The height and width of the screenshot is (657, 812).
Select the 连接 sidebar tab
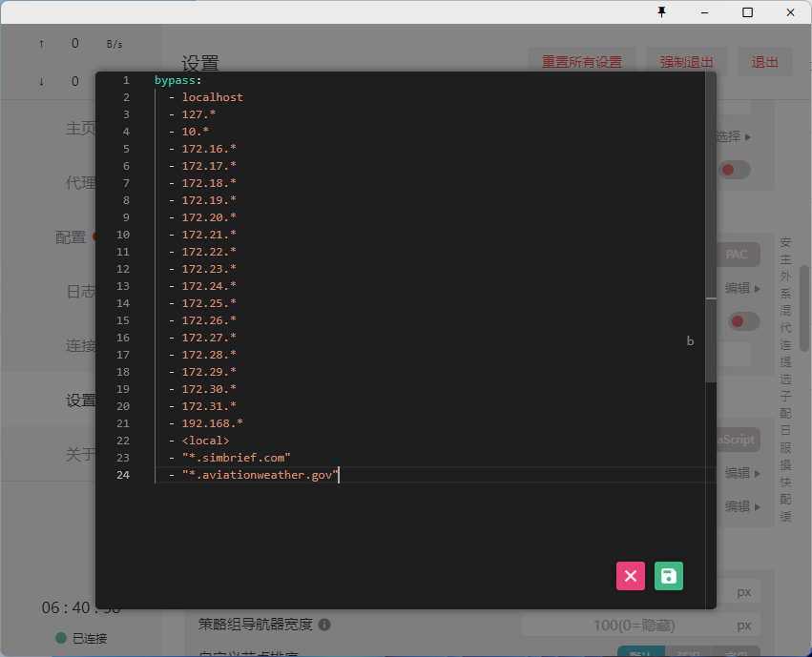point(80,345)
